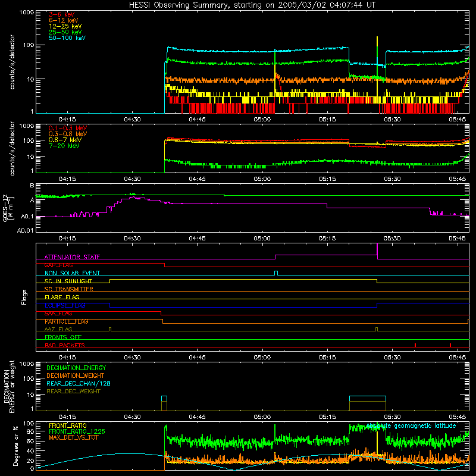
Task: Select the blue ECLIPSE_FLAG label
Action: pyautogui.click(x=65, y=305)
